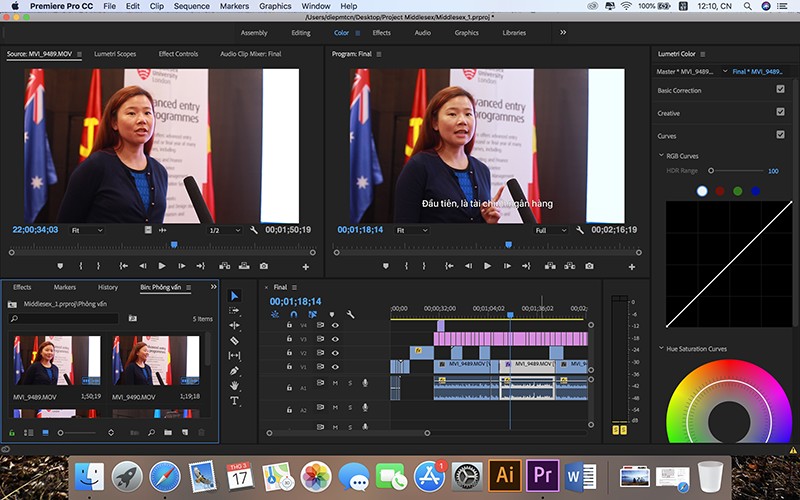The width and height of the screenshot is (800, 500).
Task: Open Effect Controls tab
Action: 178,54
